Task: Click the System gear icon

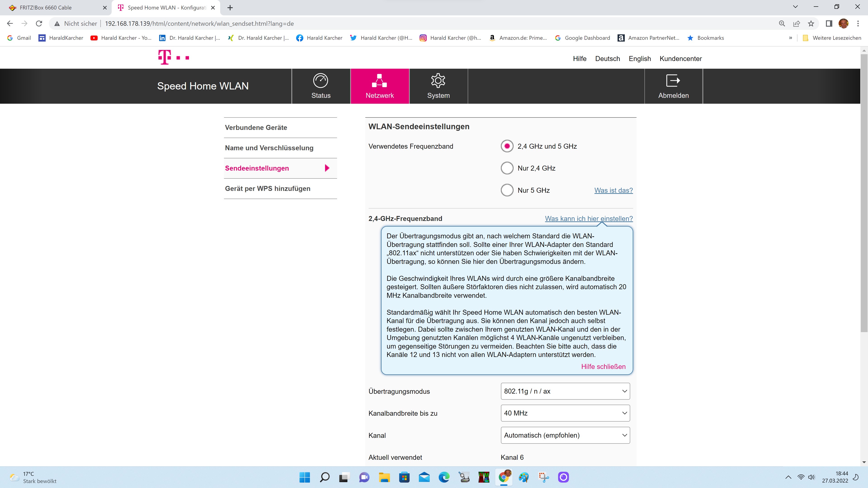Action: pyautogui.click(x=438, y=81)
